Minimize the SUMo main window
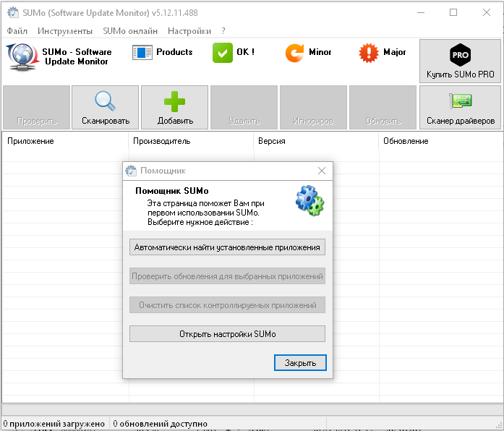504x431 pixels. point(421,12)
